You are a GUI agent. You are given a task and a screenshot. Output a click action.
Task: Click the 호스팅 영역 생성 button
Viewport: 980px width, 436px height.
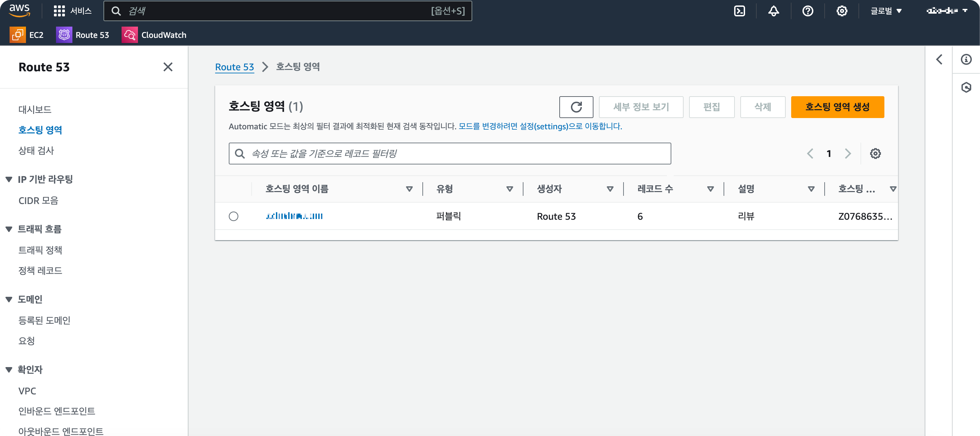click(x=837, y=107)
